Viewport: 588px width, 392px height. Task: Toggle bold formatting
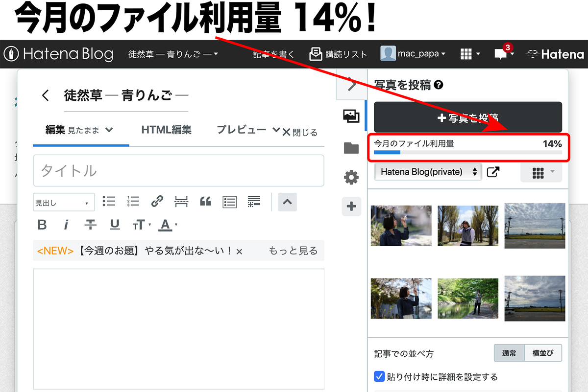(42, 225)
